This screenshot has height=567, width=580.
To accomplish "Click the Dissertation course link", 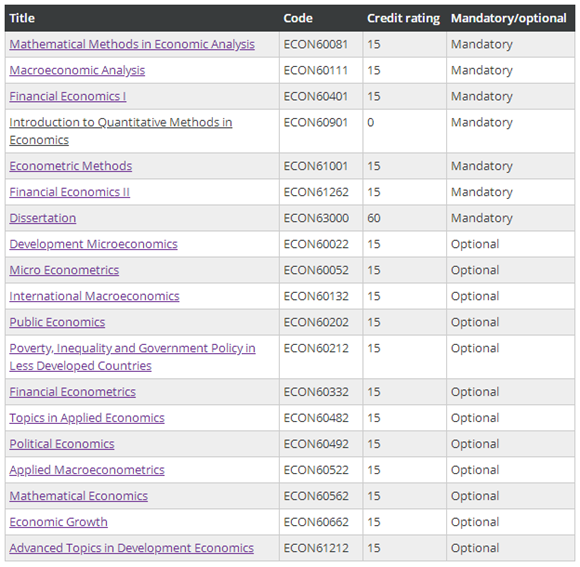I will 43,218.
